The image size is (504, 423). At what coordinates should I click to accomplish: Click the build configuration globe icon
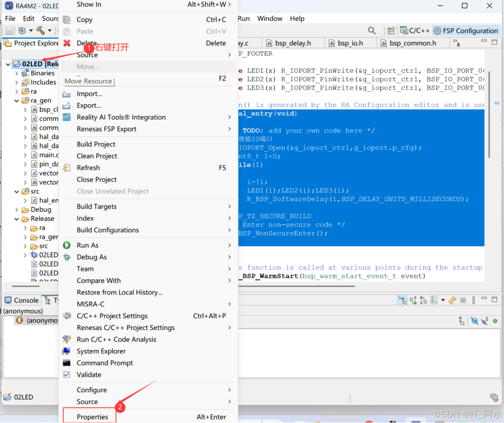pyautogui.click(x=22, y=31)
